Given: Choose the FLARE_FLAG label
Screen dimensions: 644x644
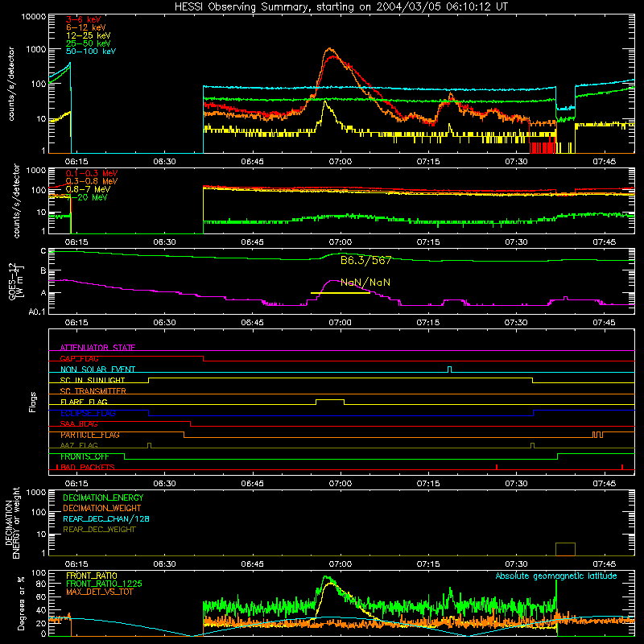Looking at the screenshot, I should click(84, 402).
